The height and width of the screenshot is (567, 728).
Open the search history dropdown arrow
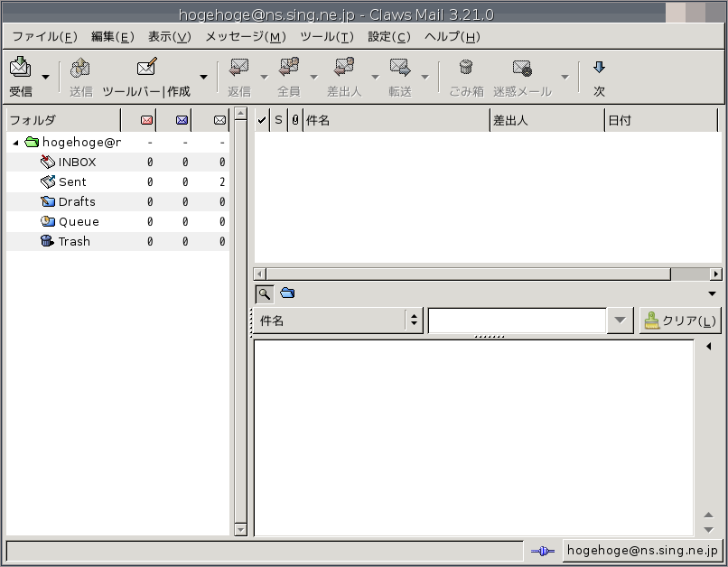621,321
